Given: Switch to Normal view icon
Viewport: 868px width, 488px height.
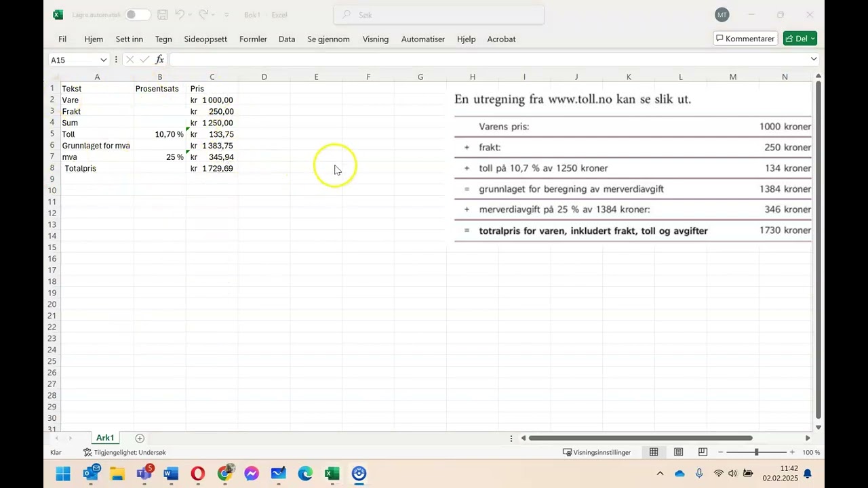Looking at the screenshot, I should point(654,452).
